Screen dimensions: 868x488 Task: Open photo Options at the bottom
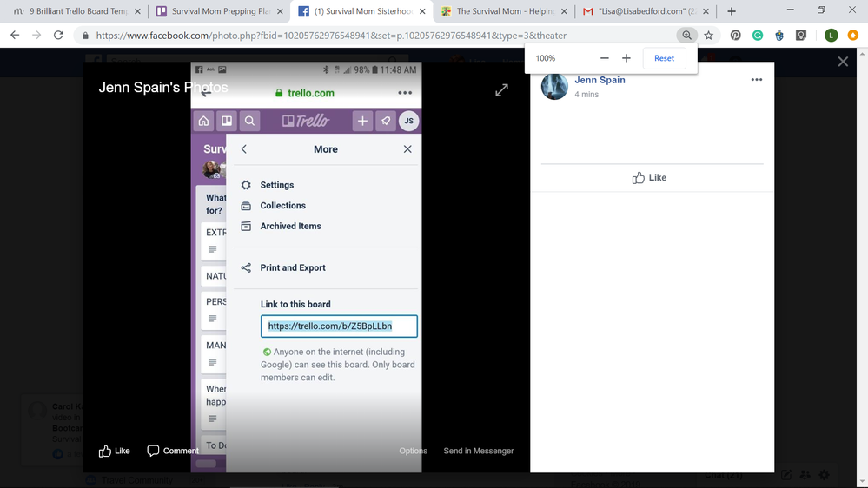(x=413, y=451)
